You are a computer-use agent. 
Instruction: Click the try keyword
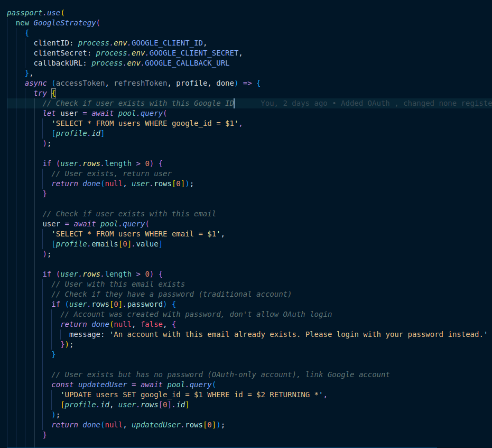pyautogui.click(x=40, y=93)
